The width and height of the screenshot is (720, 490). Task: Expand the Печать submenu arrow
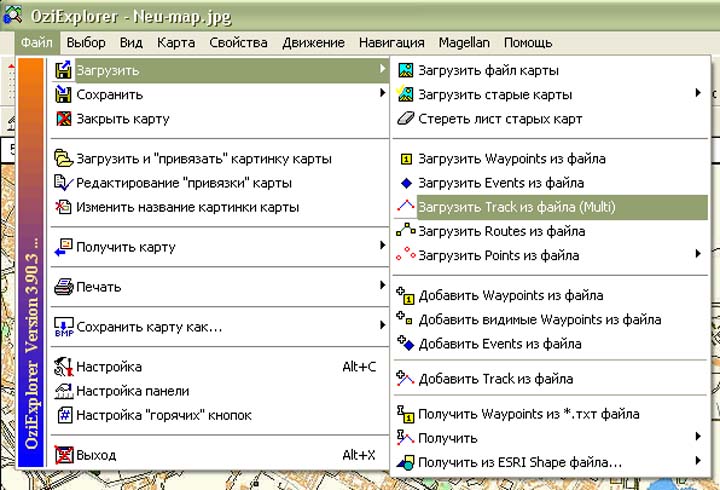pyautogui.click(x=382, y=285)
